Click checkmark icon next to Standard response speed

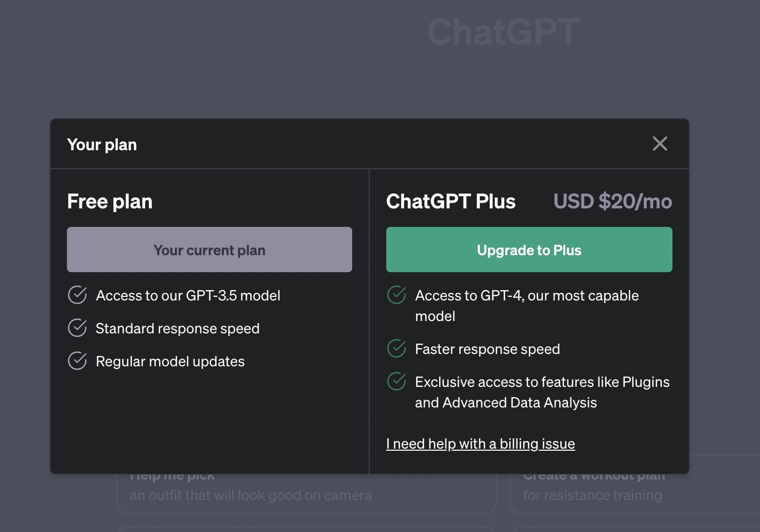pyautogui.click(x=77, y=328)
